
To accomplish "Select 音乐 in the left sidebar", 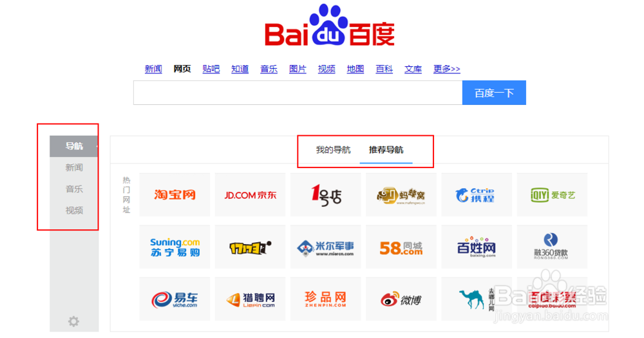I will (74, 189).
